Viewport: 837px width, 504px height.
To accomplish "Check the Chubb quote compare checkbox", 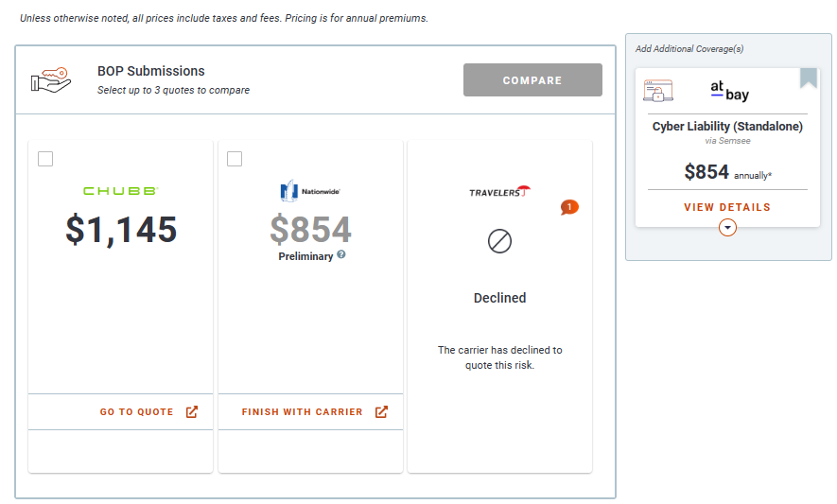I will click(x=45, y=159).
